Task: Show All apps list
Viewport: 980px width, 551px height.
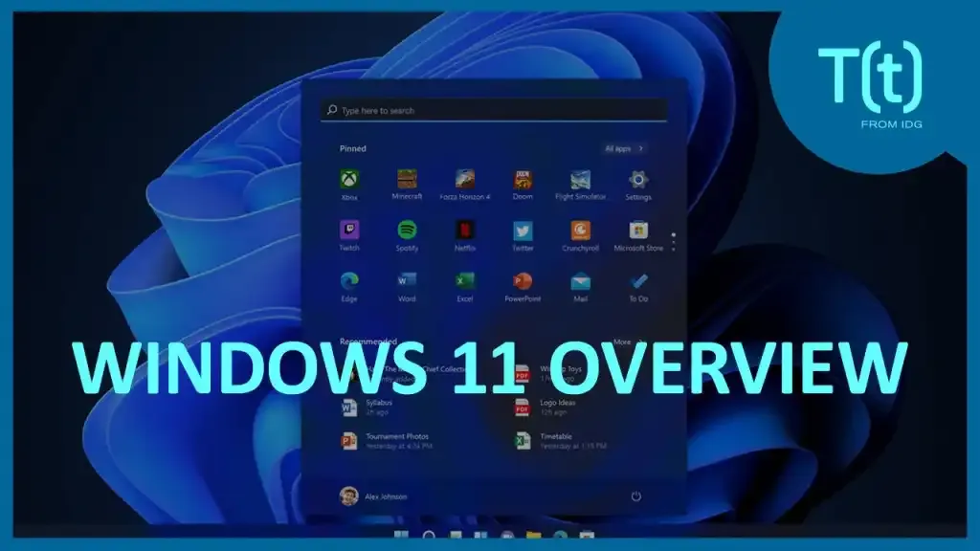Action: click(x=623, y=148)
